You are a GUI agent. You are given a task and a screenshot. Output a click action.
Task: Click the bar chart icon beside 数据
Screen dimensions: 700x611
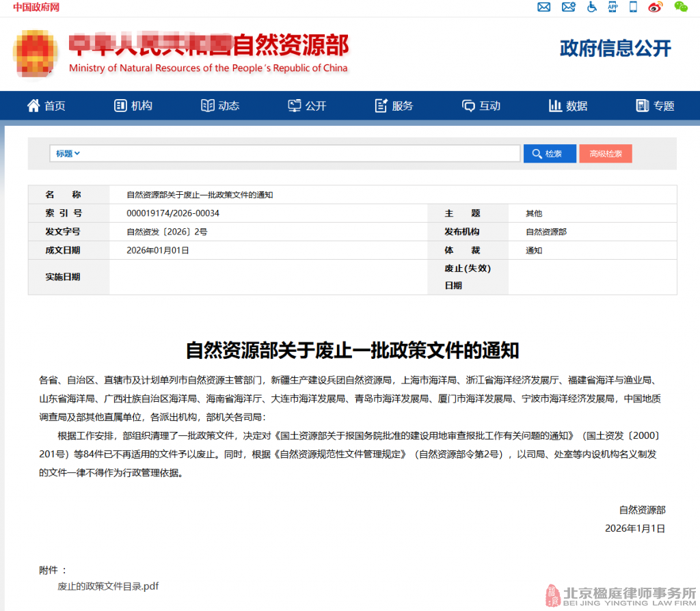[x=555, y=106]
